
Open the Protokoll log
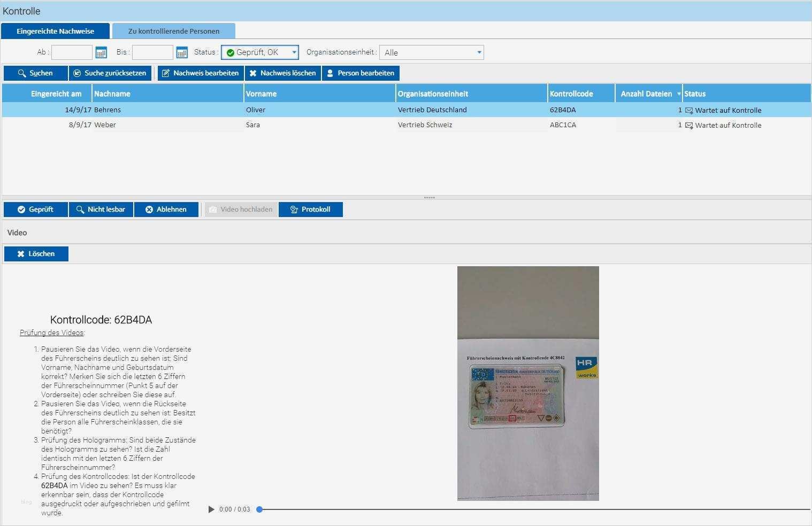pyautogui.click(x=311, y=210)
